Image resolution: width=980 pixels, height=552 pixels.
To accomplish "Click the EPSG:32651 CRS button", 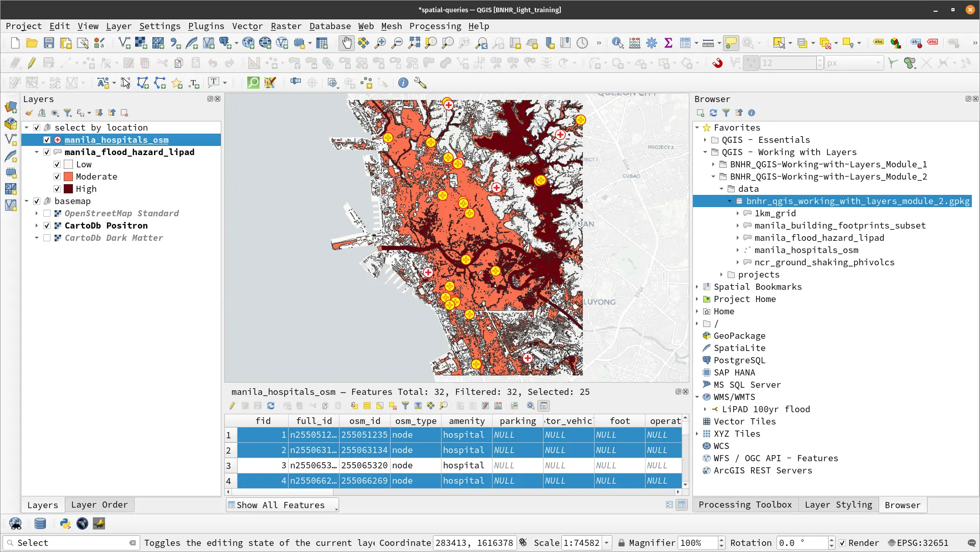I will [918, 543].
